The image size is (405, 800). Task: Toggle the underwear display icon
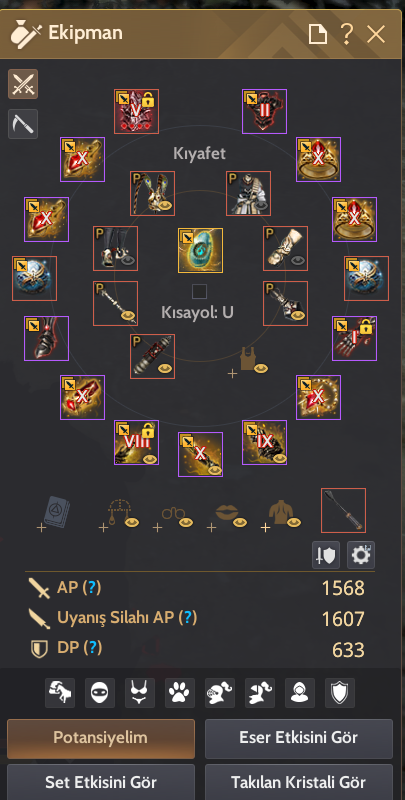coord(140,693)
